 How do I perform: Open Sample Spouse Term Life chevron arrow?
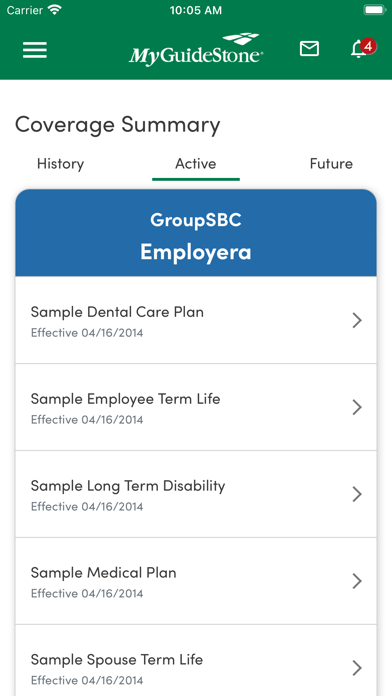(357, 668)
